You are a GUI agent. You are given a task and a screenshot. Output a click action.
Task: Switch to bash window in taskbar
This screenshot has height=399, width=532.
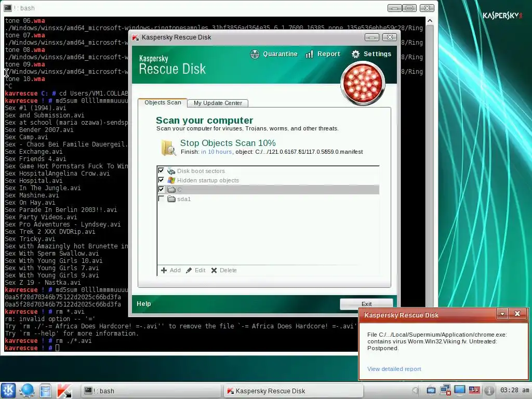point(151,391)
